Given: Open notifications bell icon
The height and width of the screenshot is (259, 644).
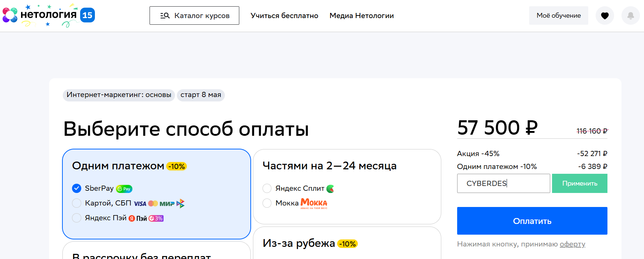Looking at the screenshot, I should (631, 15).
